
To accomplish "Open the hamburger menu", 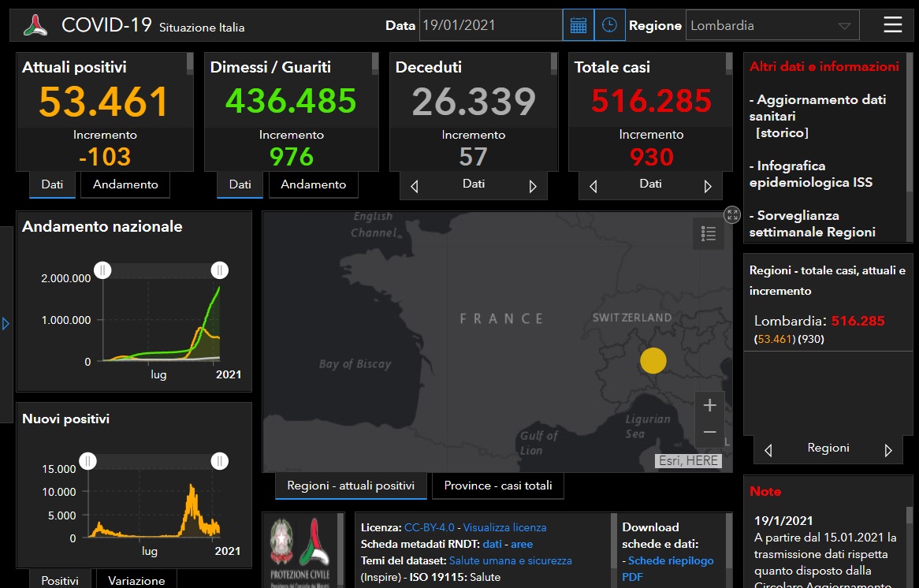I will click(x=892, y=25).
